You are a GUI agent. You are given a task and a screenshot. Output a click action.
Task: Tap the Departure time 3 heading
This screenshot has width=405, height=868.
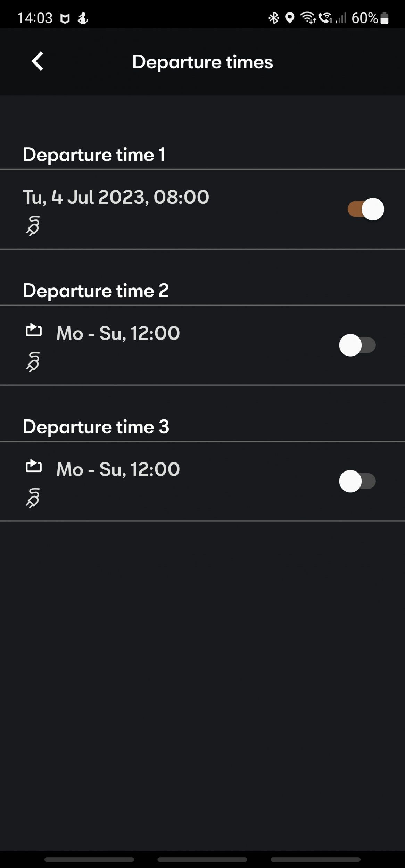[96, 427]
